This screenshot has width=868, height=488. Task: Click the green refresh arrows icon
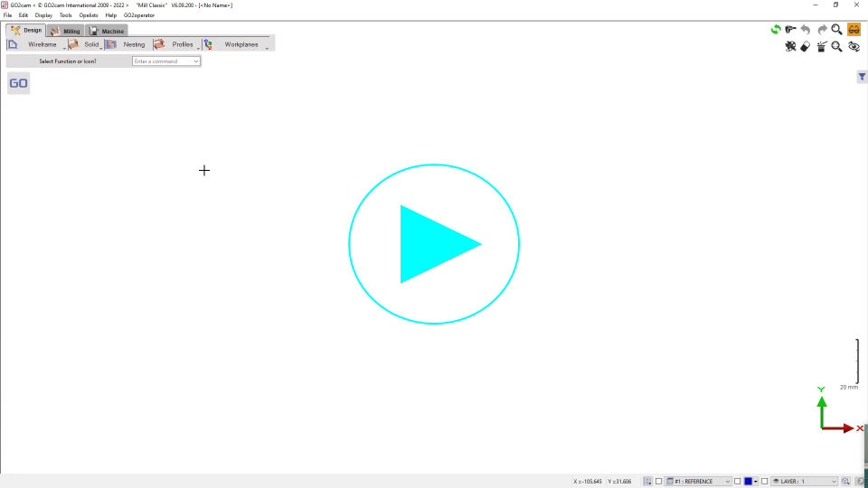[x=776, y=30]
